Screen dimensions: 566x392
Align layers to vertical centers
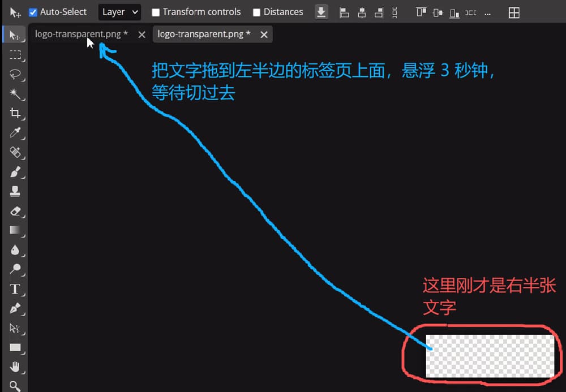pos(438,12)
